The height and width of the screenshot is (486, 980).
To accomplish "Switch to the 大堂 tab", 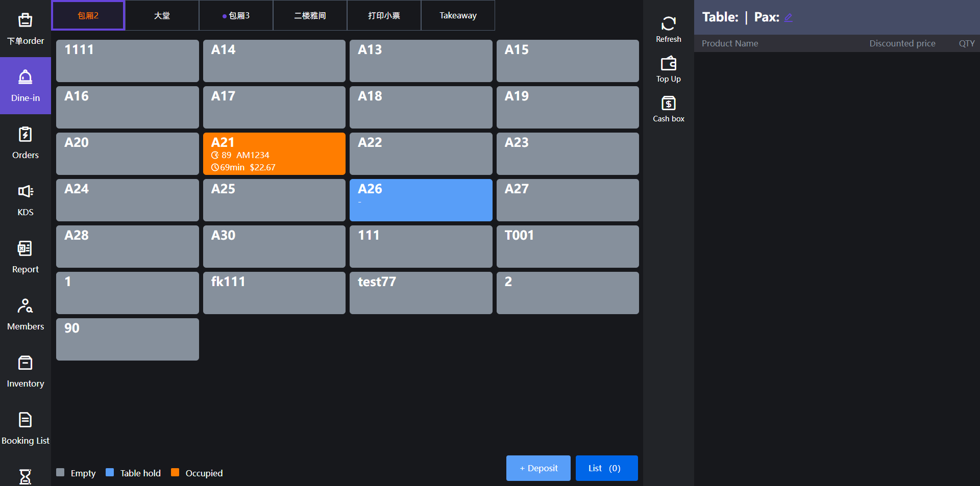I will pyautogui.click(x=162, y=15).
